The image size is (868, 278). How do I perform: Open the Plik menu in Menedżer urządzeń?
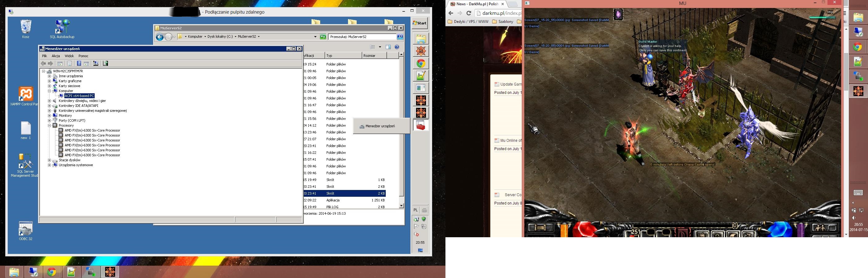[x=45, y=56]
